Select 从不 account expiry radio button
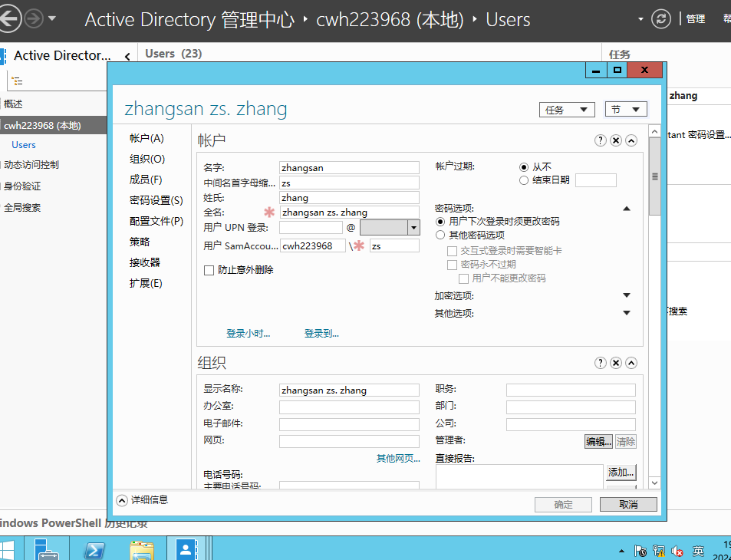The height and width of the screenshot is (560, 731). 524,167
